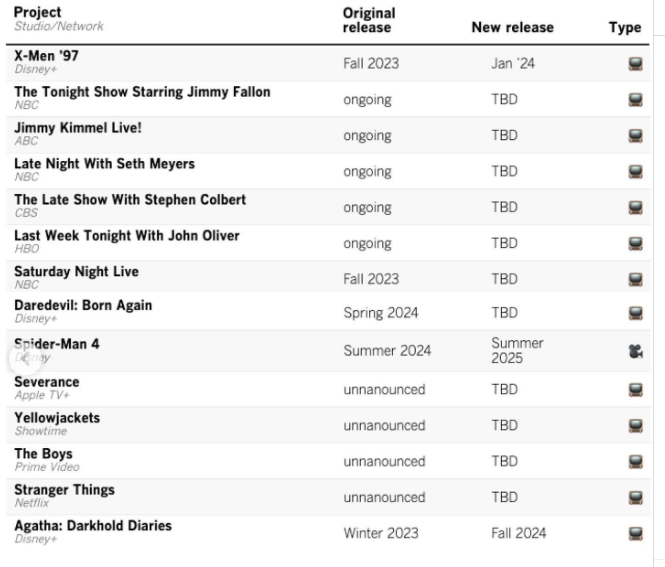Click the TV icon for Agatha: Darkhold Diaries
This screenshot has width=665, height=567.
[634, 533]
